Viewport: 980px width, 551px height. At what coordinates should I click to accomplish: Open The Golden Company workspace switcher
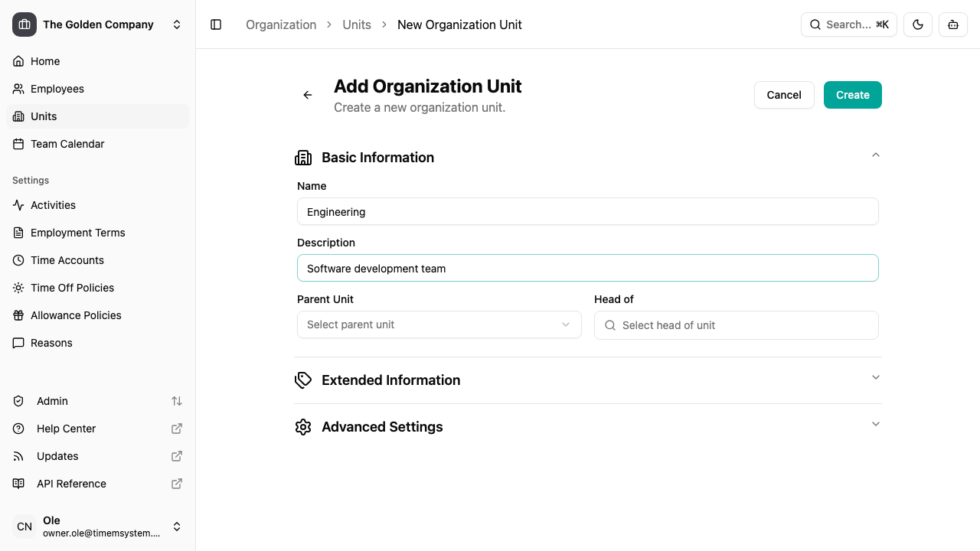(x=98, y=24)
